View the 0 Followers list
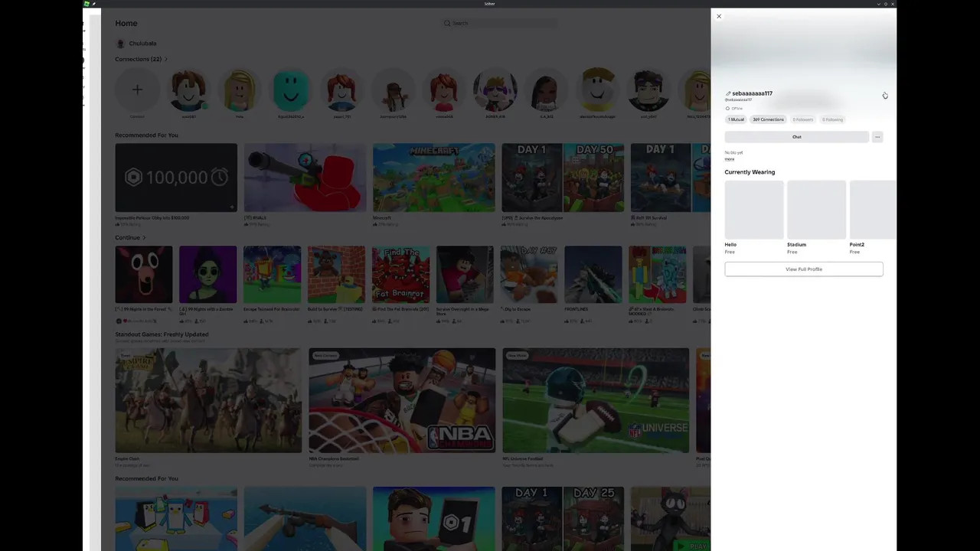980x551 pixels. click(x=802, y=119)
